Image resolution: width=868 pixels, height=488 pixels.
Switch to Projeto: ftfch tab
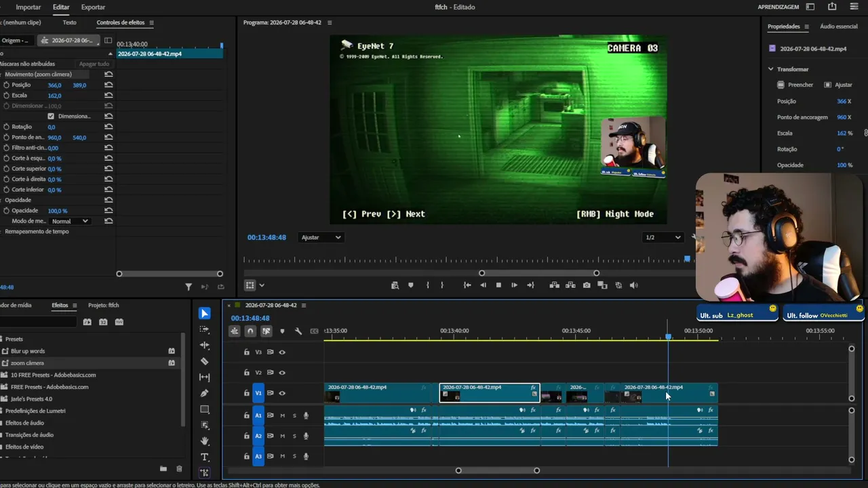click(x=104, y=305)
